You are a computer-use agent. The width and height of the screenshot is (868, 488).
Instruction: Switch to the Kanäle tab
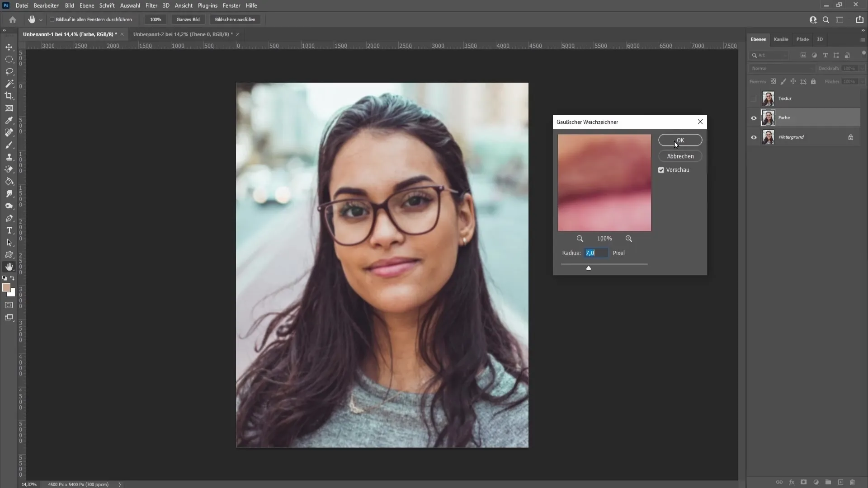click(x=781, y=39)
